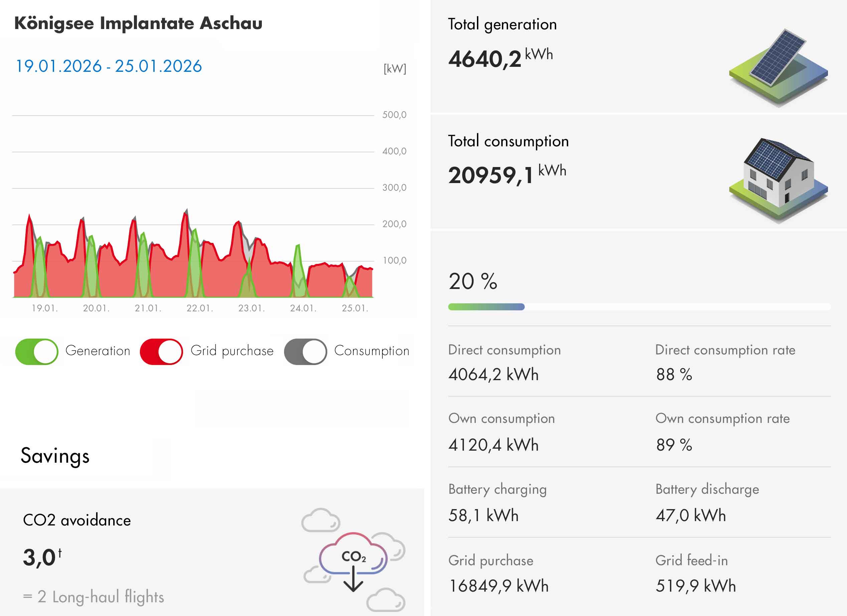Click the 22.01. date marker on chart
Screen dimensions: 847x616
[x=200, y=308]
